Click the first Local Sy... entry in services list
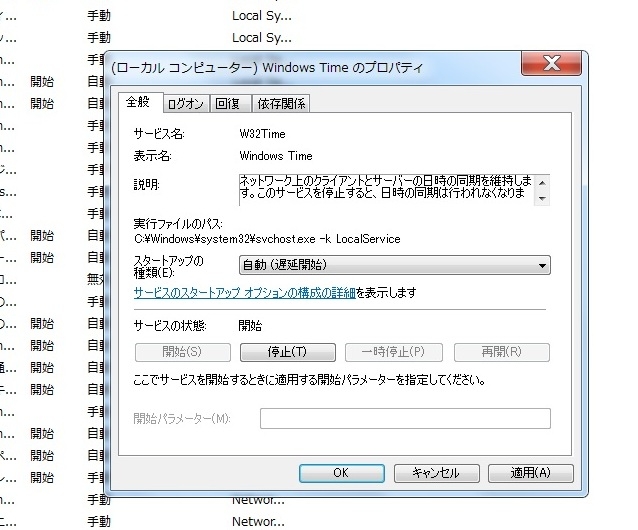The width and height of the screenshot is (638, 530). pos(262,16)
